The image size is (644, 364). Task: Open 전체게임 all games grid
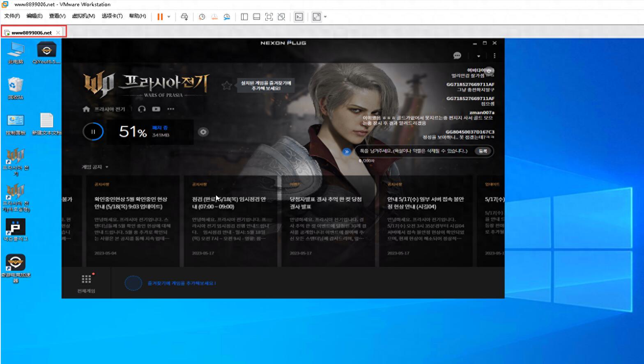[x=86, y=284]
